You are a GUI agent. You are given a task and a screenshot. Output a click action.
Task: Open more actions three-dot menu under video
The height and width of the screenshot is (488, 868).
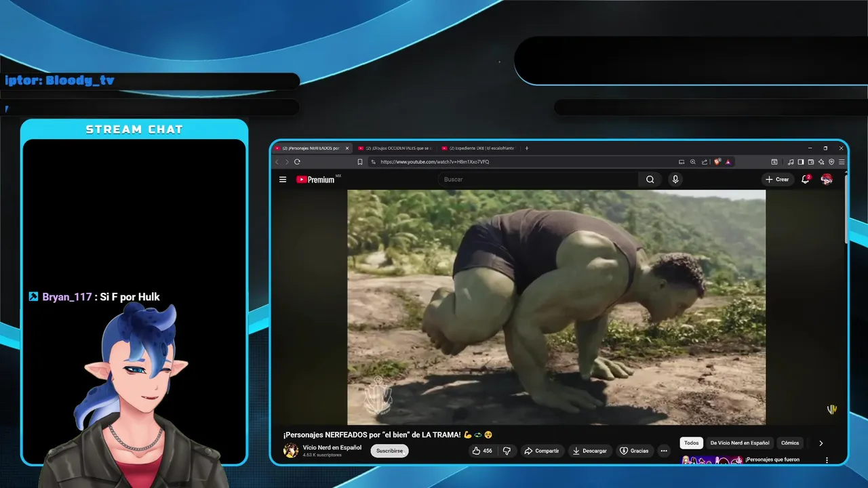tap(664, 451)
